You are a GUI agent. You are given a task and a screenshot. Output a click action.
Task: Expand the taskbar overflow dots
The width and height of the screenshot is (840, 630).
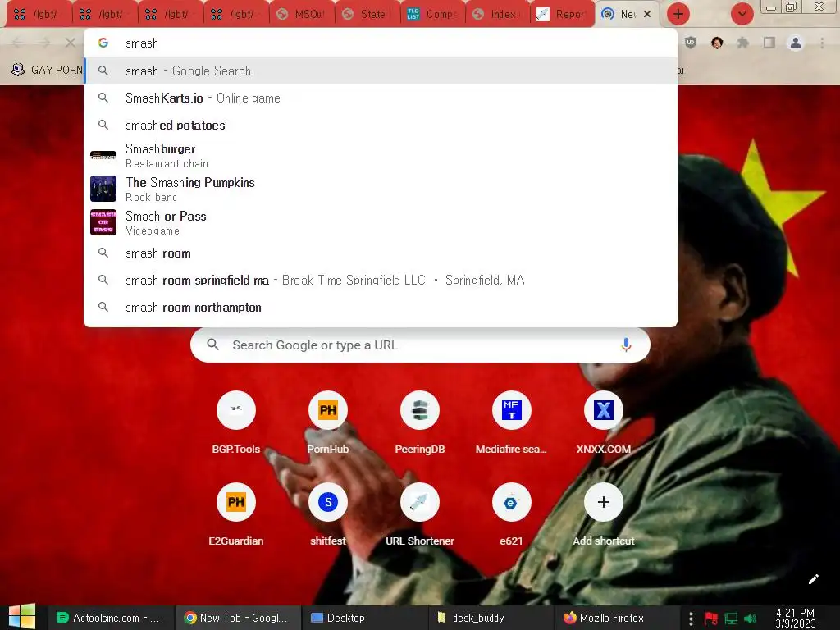point(691,619)
